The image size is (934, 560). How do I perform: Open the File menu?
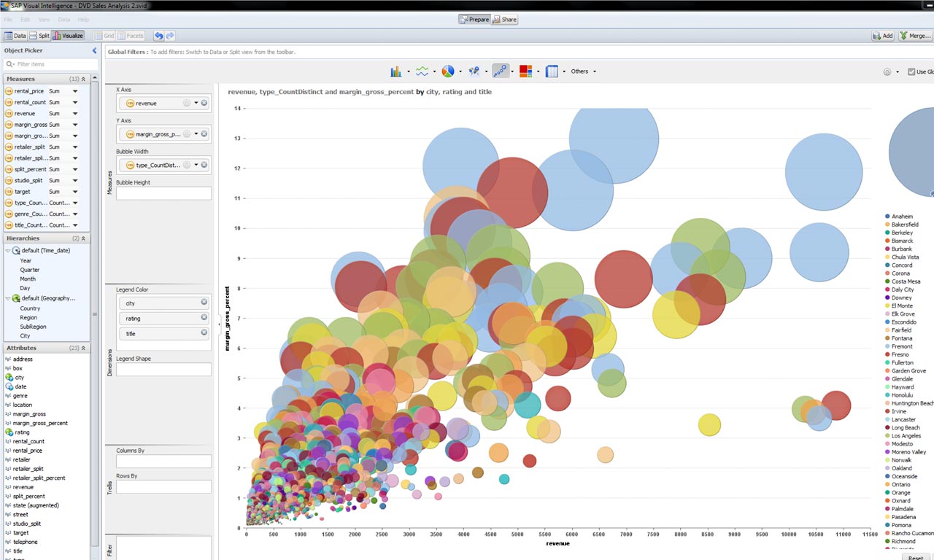[x=8, y=20]
